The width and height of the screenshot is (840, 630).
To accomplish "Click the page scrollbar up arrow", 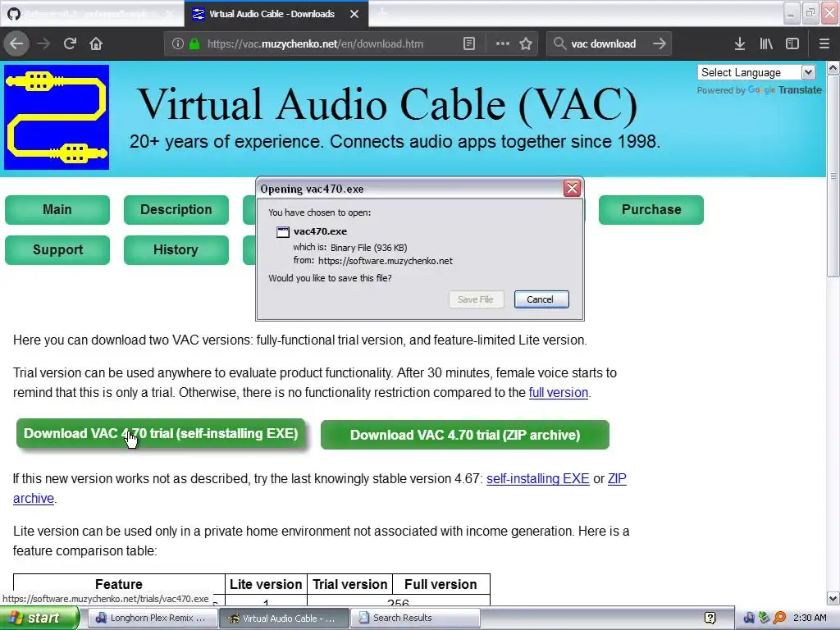I will 833,68.
